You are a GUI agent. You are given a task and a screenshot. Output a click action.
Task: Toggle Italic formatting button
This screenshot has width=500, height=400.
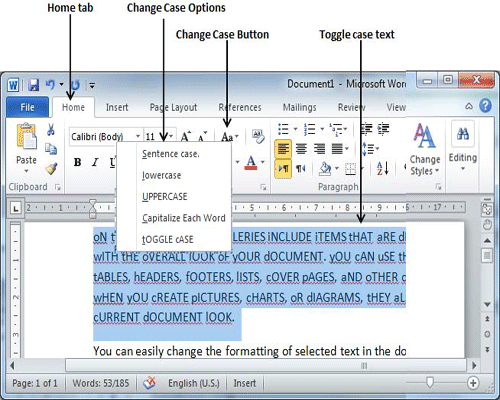click(x=95, y=162)
